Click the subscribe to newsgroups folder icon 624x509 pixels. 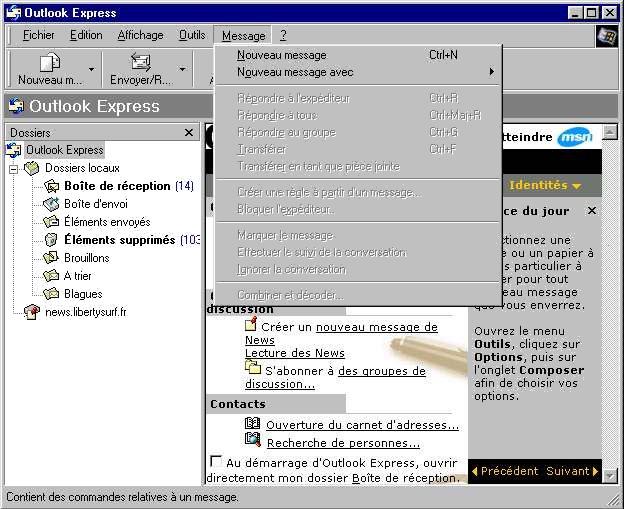click(253, 367)
